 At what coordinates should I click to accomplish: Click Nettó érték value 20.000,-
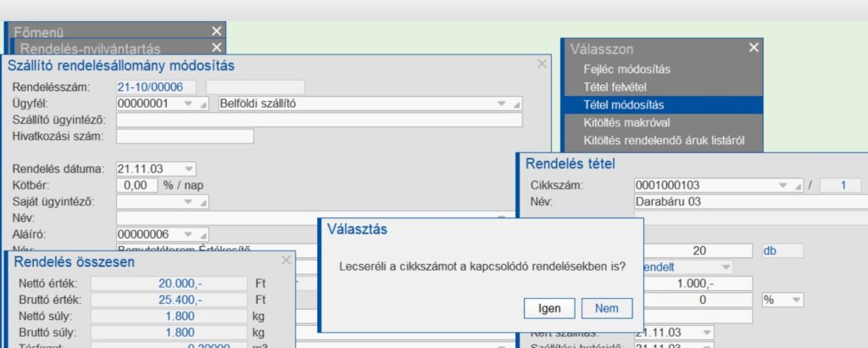coord(169,283)
